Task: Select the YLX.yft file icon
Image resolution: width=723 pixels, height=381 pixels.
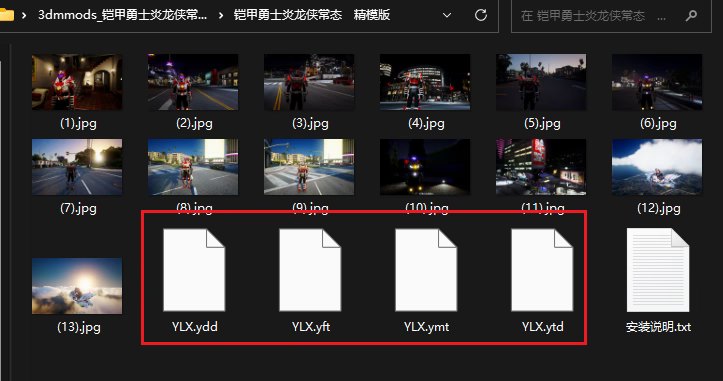Action: coord(310,270)
